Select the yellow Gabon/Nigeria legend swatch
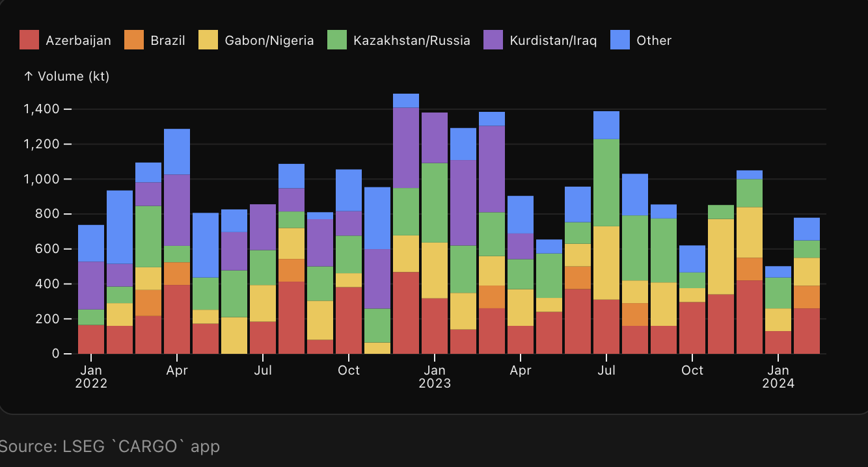Screen dimensions: 868x467 coord(208,40)
